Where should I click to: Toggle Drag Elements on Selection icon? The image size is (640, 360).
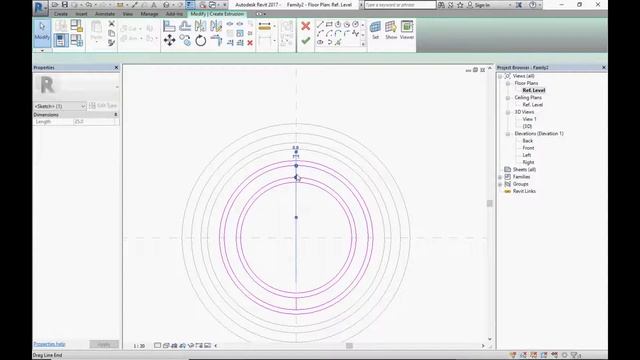click(554, 356)
